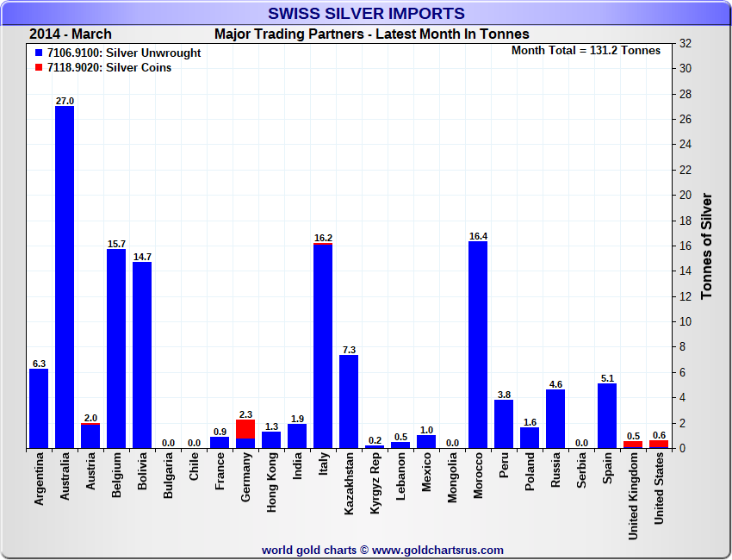Click the 2.0 value above Austria

tap(90, 418)
